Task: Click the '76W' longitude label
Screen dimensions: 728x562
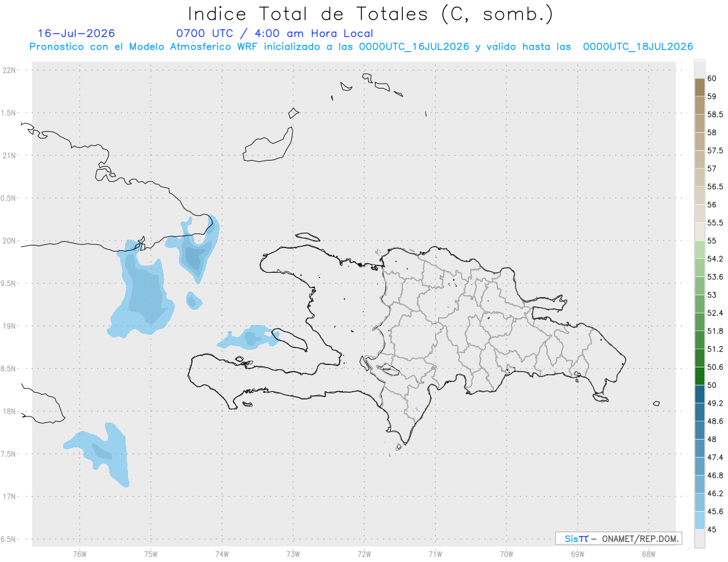Action: click(79, 554)
